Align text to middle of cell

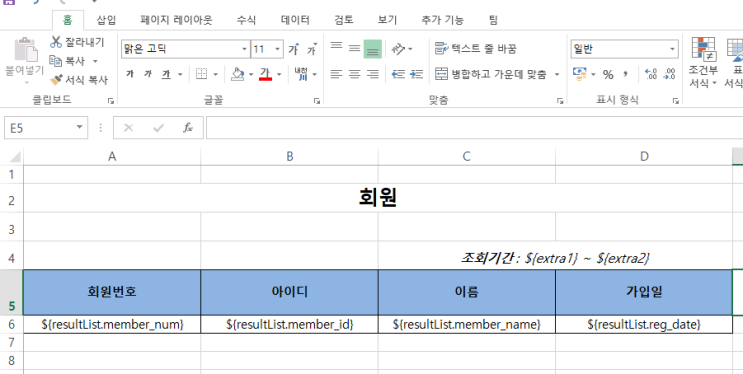pyautogui.click(x=354, y=48)
